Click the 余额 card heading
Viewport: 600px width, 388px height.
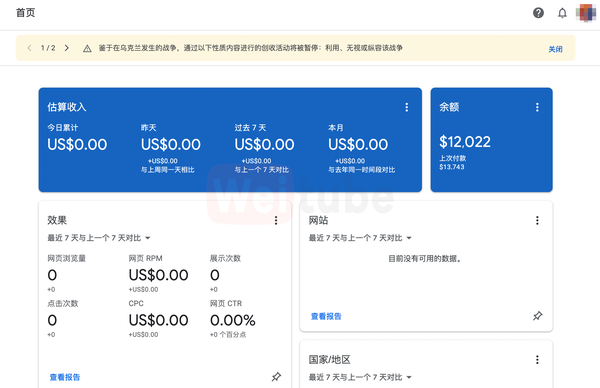449,107
